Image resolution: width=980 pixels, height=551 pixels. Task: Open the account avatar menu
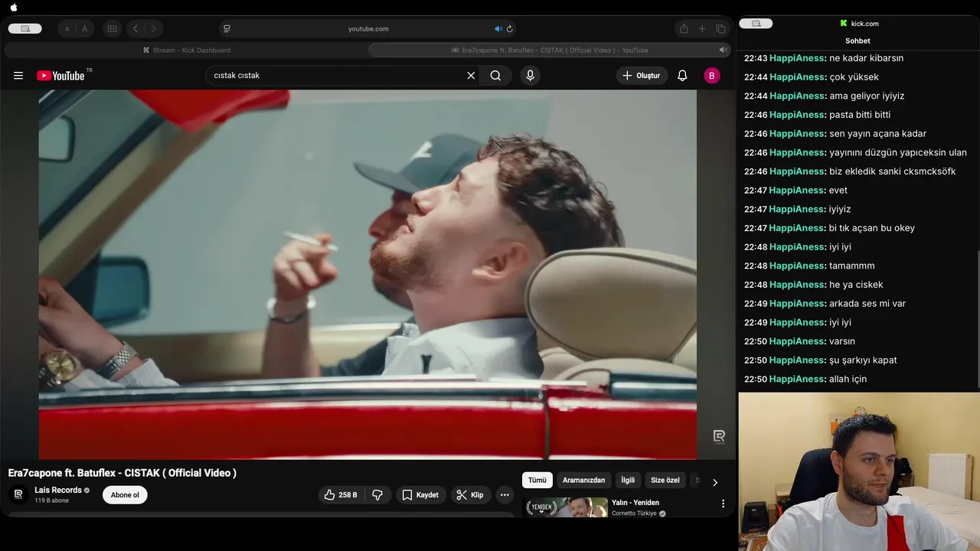coord(712,76)
